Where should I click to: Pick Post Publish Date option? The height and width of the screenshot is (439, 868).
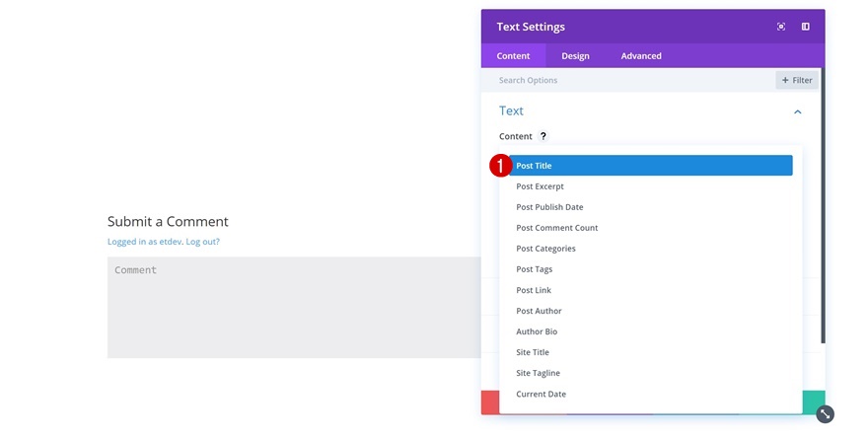(x=549, y=207)
